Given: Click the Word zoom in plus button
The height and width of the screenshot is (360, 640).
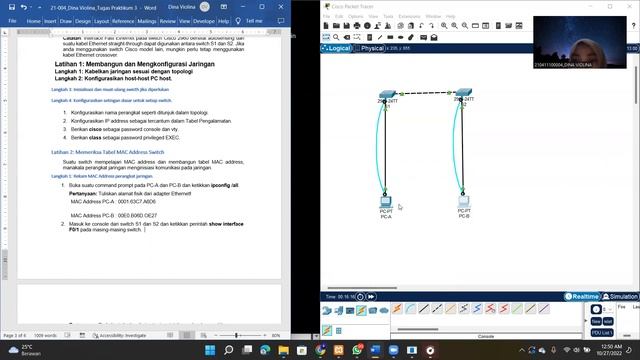Looking at the screenshot, I should 265,336.
